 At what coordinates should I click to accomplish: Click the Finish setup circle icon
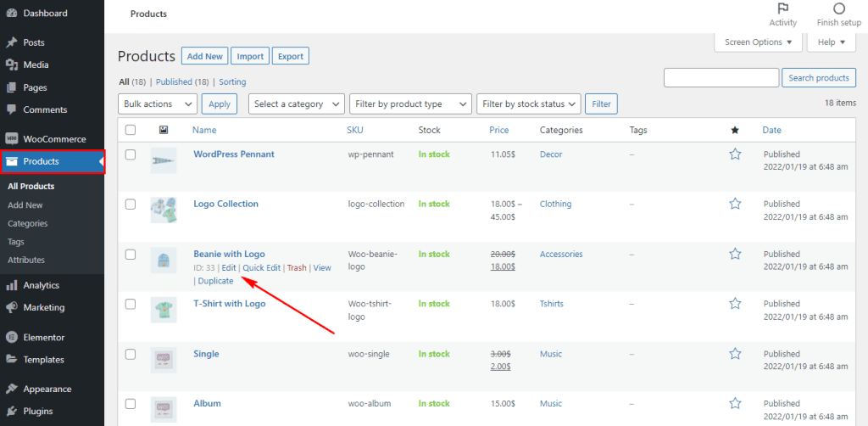[839, 8]
